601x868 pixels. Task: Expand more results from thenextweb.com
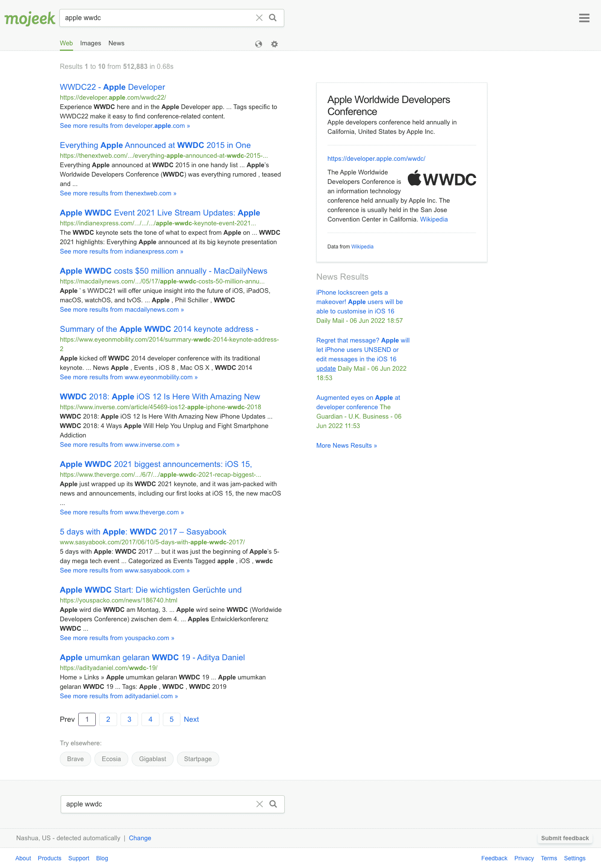(118, 193)
